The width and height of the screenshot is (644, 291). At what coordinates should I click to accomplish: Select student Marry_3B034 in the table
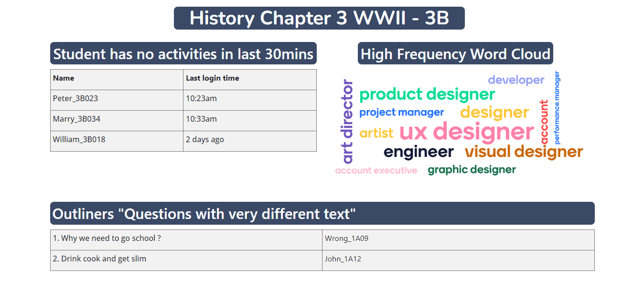[x=76, y=119]
